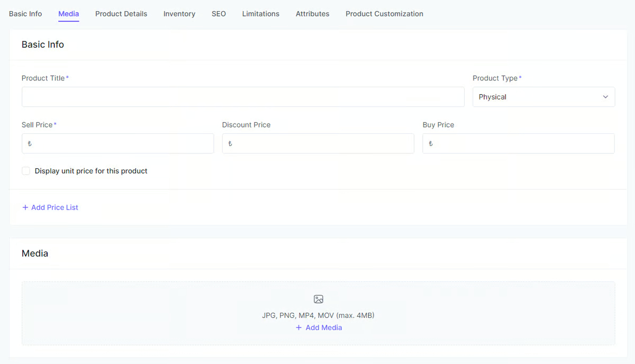Switch to the Media tab

pos(69,14)
